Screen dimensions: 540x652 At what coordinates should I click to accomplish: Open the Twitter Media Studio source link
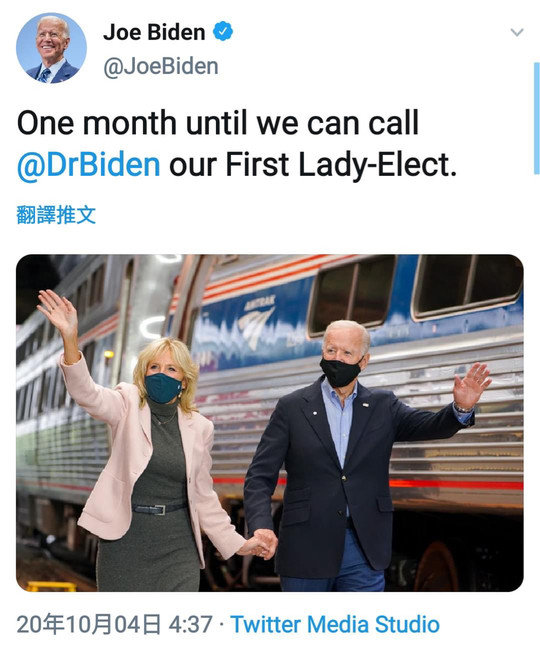coord(335,624)
